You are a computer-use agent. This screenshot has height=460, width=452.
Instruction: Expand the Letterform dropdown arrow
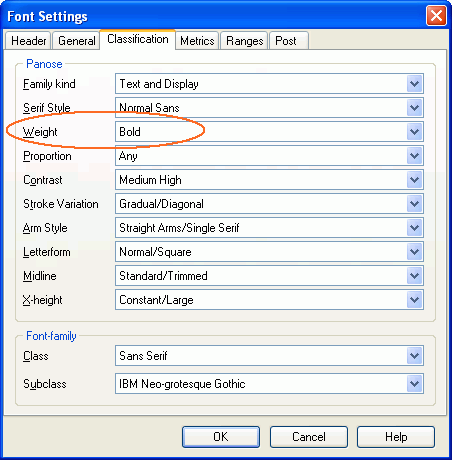pyautogui.click(x=414, y=252)
